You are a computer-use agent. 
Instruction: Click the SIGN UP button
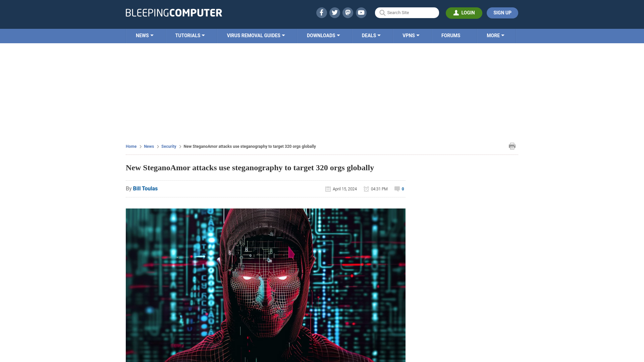[502, 12]
